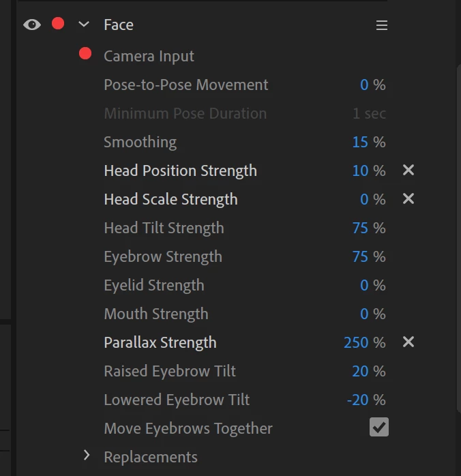Click the Eyebrow Strength value 75
This screenshot has width=461, height=476.
(360, 257)
